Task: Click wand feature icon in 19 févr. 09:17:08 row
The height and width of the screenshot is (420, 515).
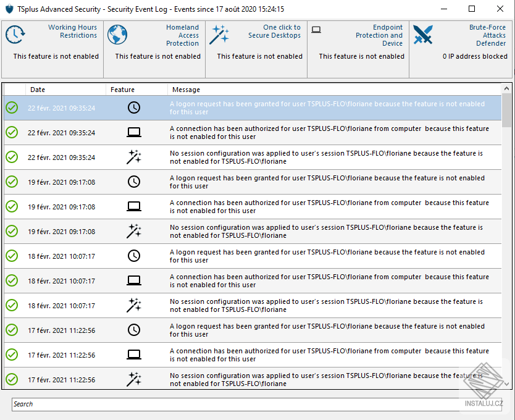Action: (x=134, y=231)
